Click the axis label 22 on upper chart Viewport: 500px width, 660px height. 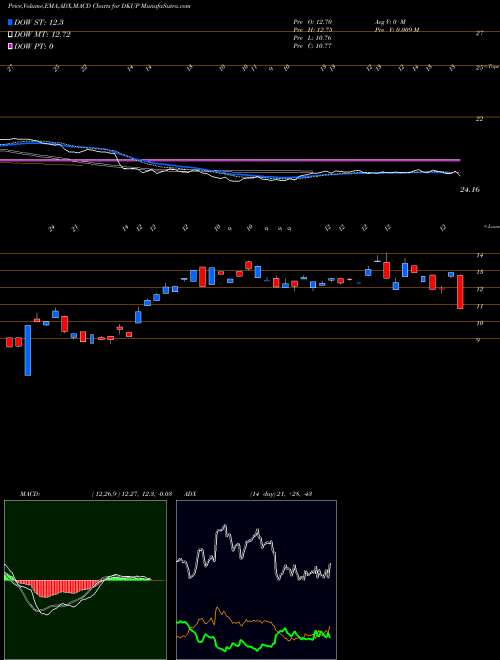point(479,119)
